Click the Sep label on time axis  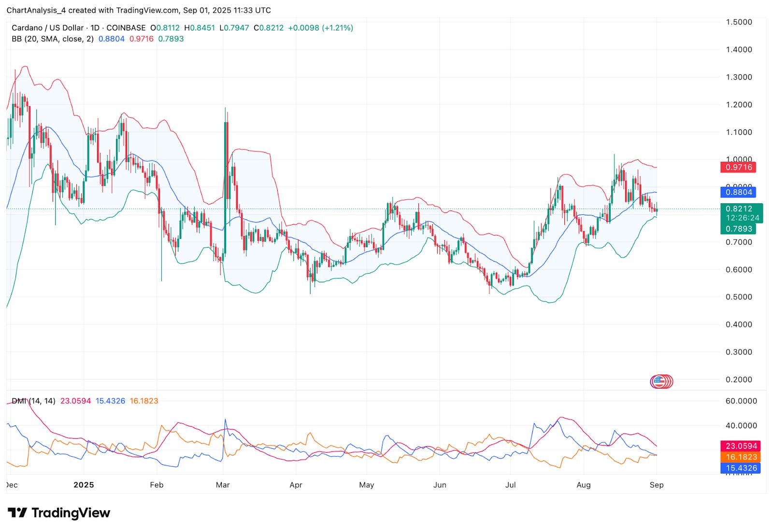pyautogui.click(x=656, y=485)
